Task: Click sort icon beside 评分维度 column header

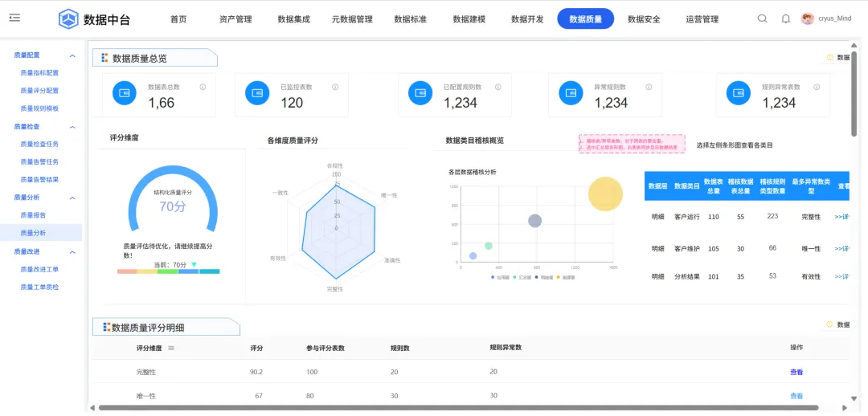Action: tap(171, 348)
